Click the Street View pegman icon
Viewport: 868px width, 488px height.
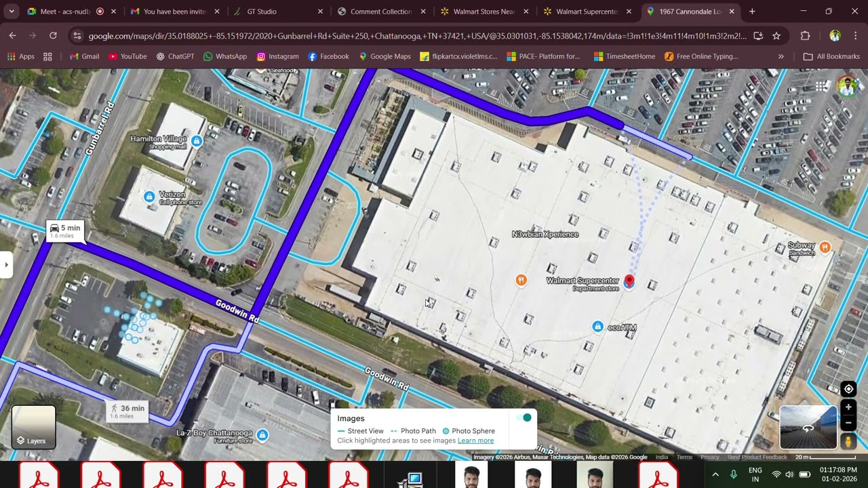pyautogui.click(x=848, y=441)
